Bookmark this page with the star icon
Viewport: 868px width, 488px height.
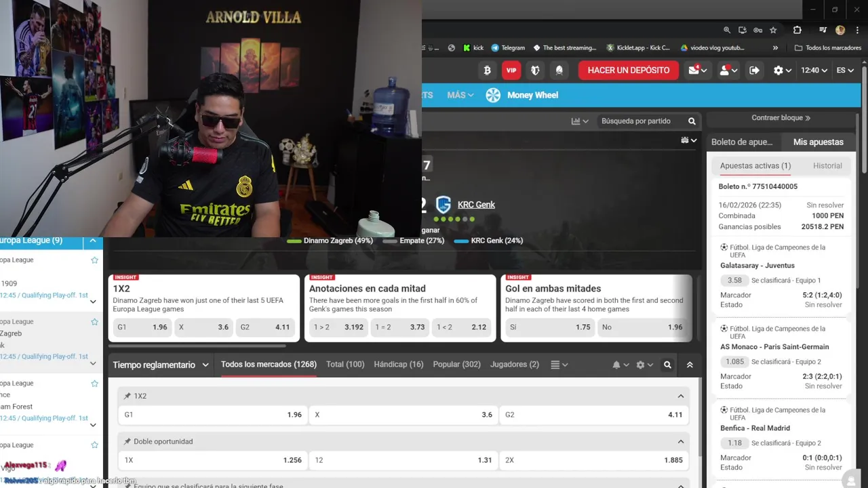(x=773, y=30)
